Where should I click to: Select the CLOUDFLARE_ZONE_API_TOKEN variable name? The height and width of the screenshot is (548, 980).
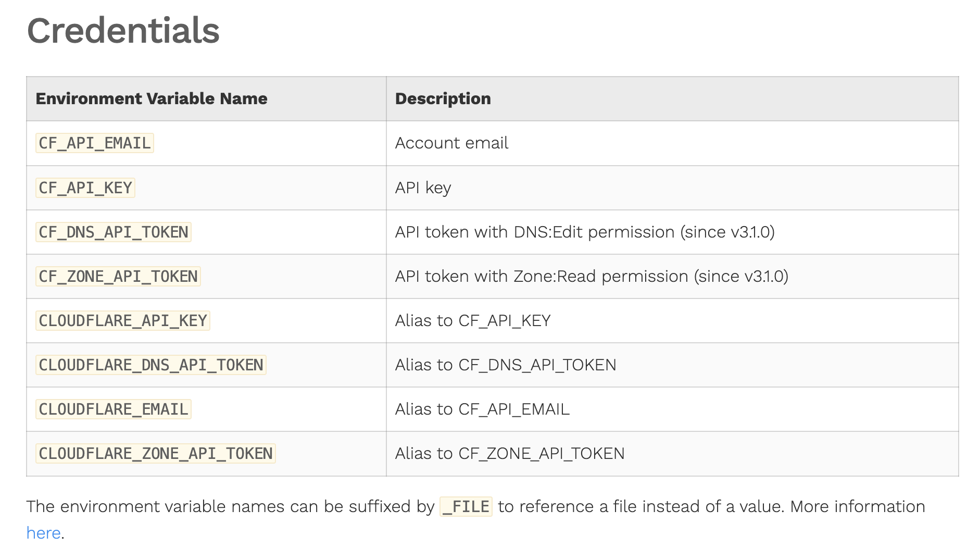[155, 453]
